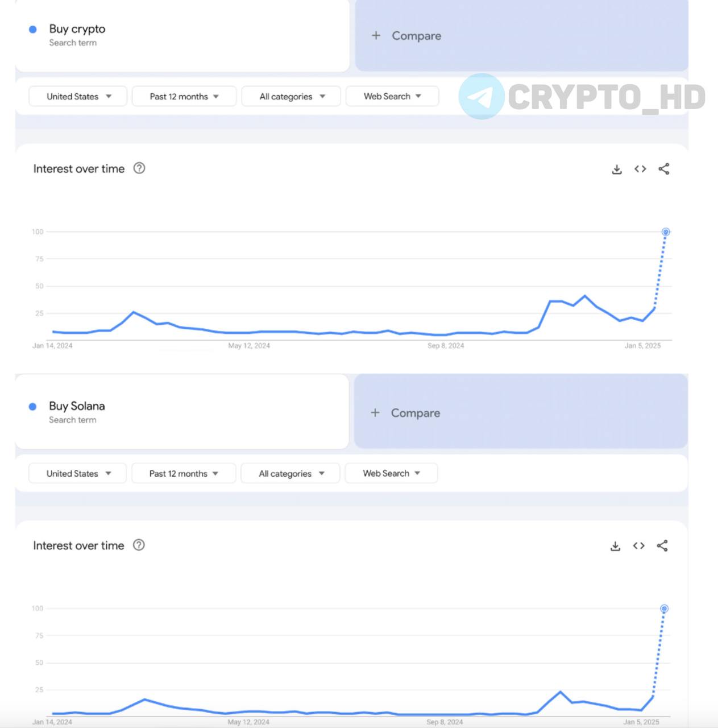Open help for lower Interest over time
The height and width of the screenshot is (728, 718).
(x=139, y=545)
